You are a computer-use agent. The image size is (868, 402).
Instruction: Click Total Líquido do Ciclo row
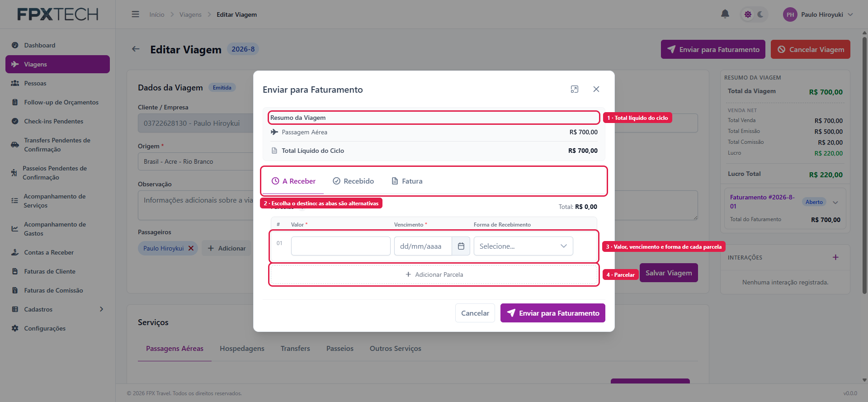434,151
